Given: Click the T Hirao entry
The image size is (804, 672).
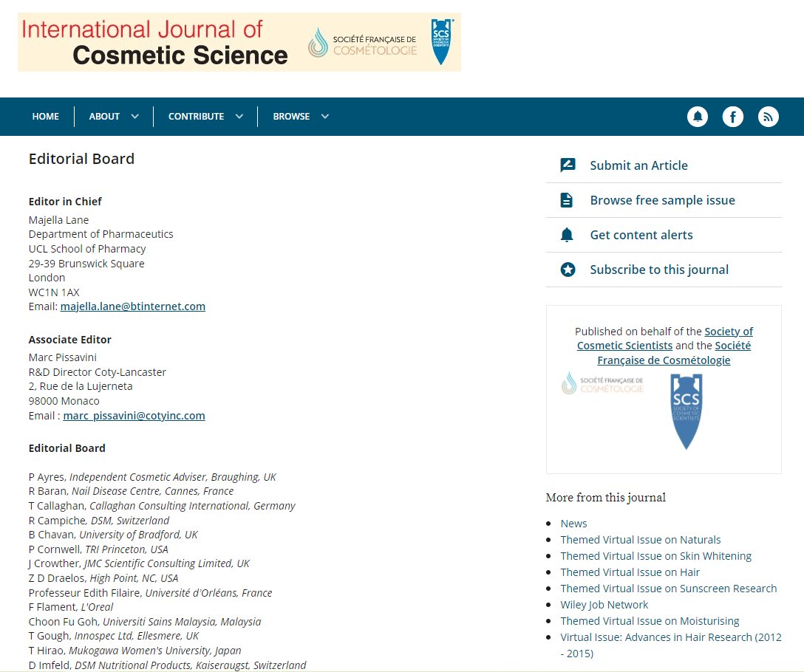Looking at the screenshot, I should (134, 651).
